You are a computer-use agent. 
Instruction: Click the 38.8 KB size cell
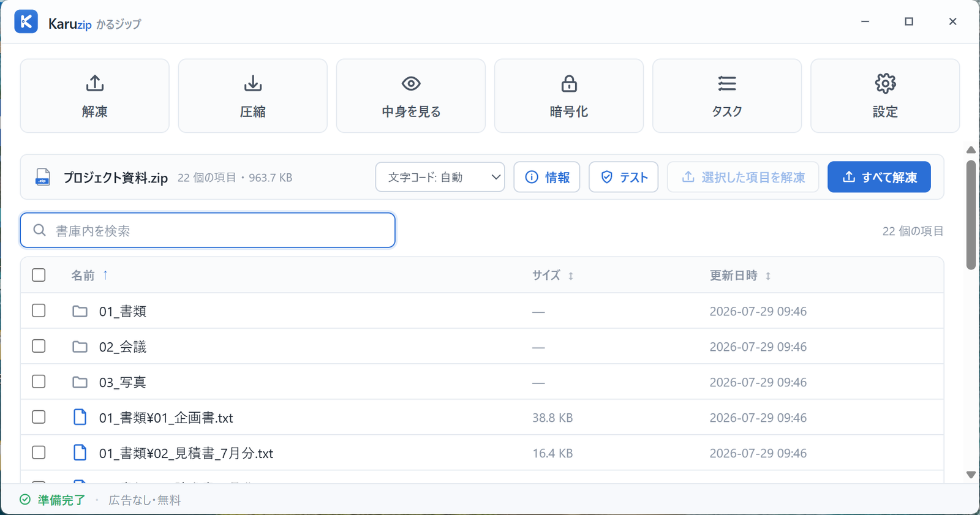[x=552, y=418]
